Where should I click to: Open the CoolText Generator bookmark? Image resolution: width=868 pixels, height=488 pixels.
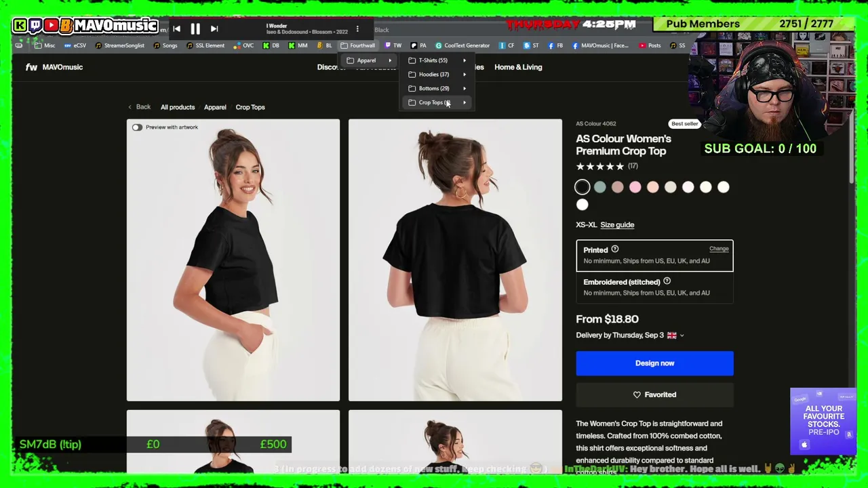click(462, 45)
